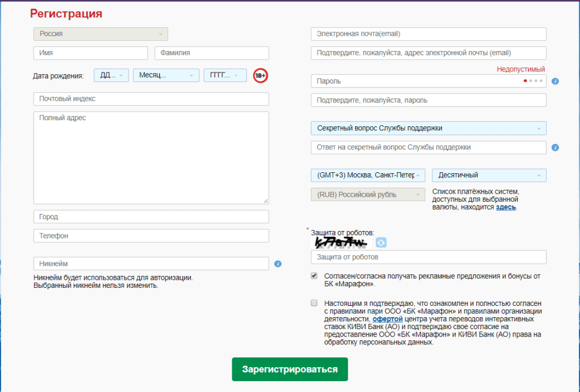Open the Десятичный odds format dropdown

tap(489, 176)
